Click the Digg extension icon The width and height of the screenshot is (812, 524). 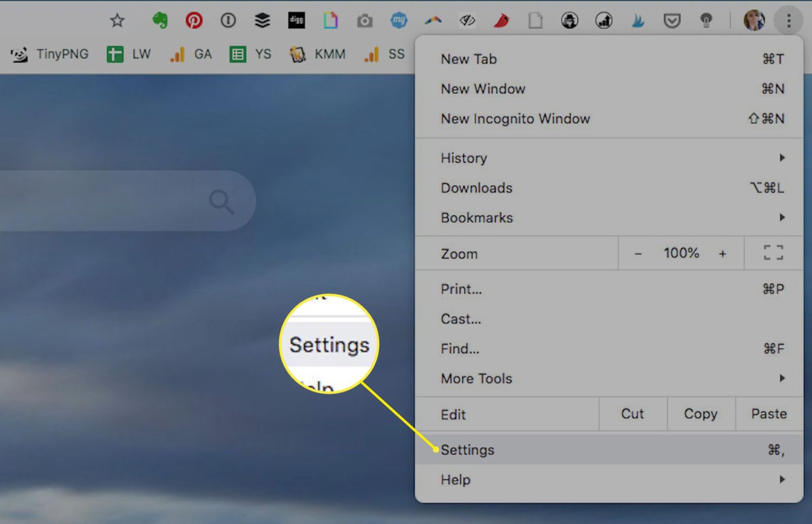pyautogui.click(x=296, y=20)
